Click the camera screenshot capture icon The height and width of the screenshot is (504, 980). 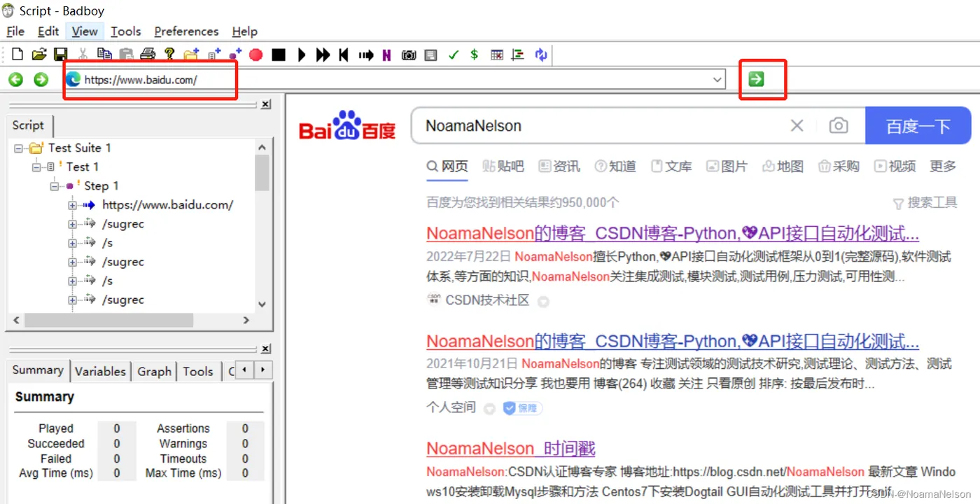coord(409,55)
